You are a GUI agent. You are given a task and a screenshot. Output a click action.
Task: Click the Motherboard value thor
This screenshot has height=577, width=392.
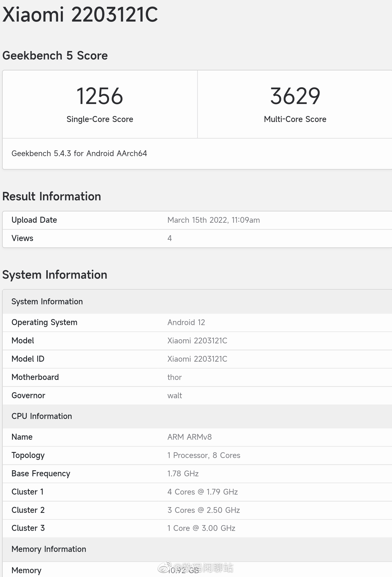coord(174,377)
